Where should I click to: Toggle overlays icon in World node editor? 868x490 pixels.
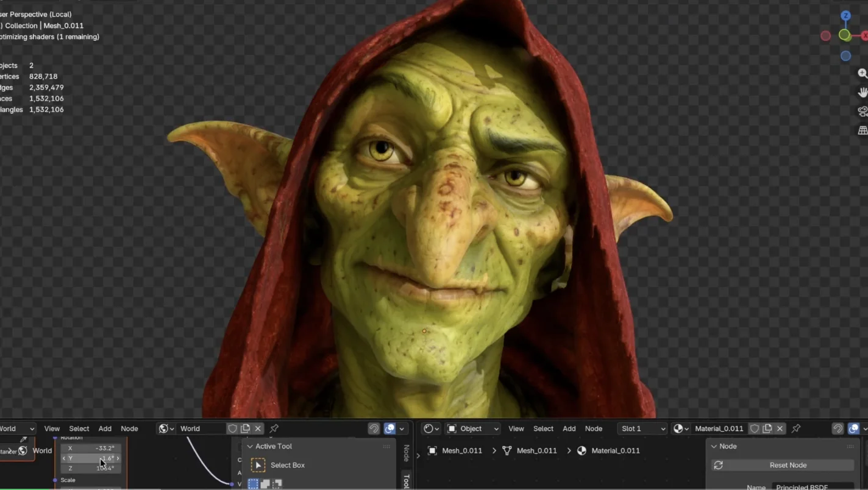(390, 428)
